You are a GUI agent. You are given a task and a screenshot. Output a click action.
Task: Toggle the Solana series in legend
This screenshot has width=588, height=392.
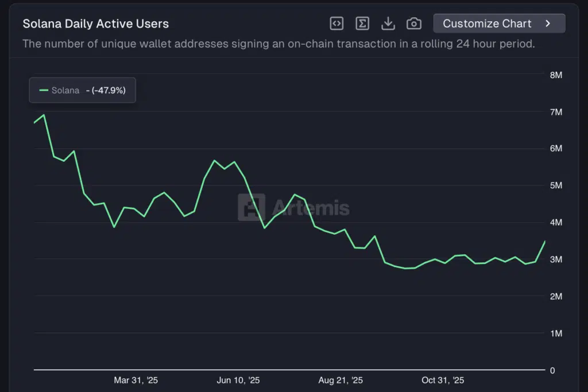click(65, 90)
